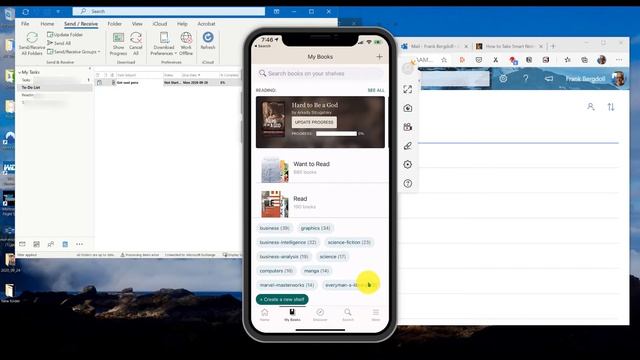Tap the business (39) shelf tag
This screenshot has height=360, width=640.
pos(274,228)
